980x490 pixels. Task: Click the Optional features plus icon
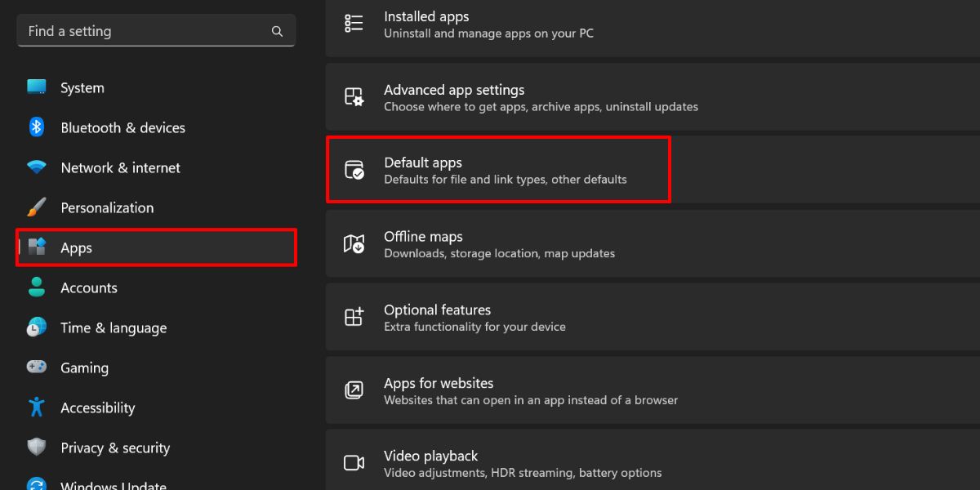(354, 317)
